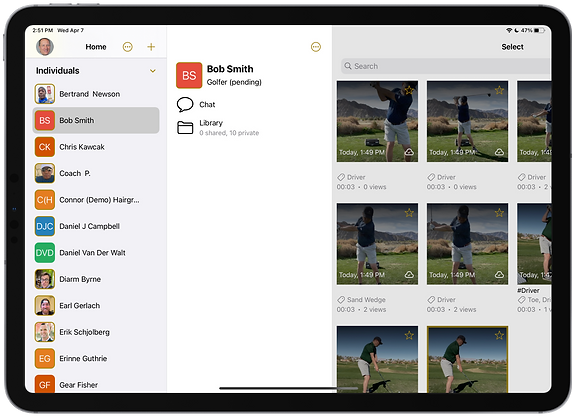
Task: Open the Driver video with 2 views in second row
Action: click(x=467, y=244)
